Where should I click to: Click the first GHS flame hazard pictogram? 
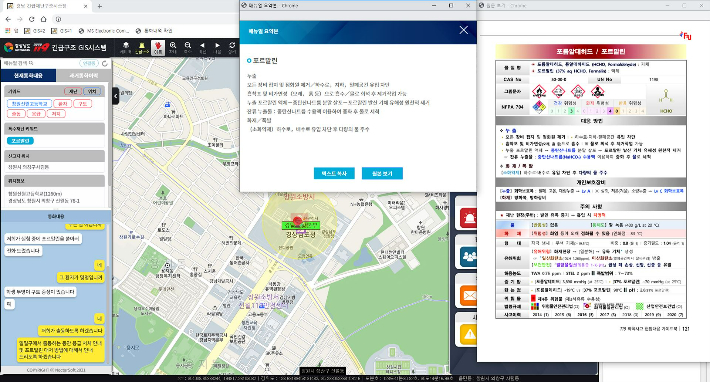click(539, 91)
